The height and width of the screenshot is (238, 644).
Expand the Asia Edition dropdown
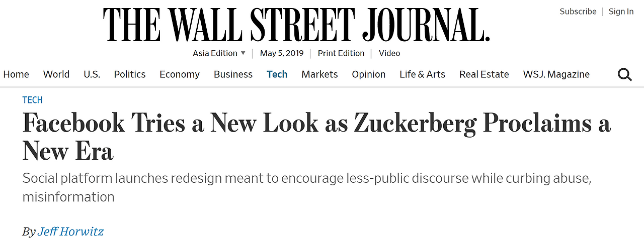click(219, 53)
